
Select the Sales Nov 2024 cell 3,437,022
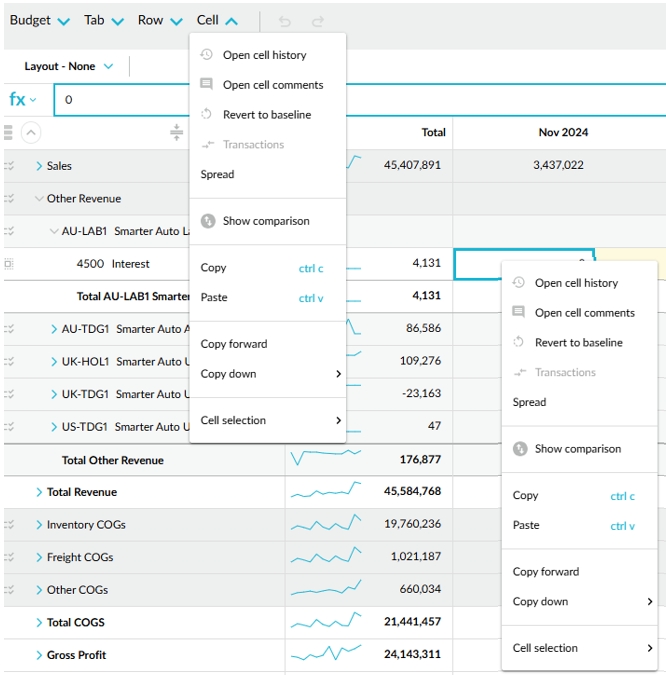pyautogui.click(x=558, y=165)
